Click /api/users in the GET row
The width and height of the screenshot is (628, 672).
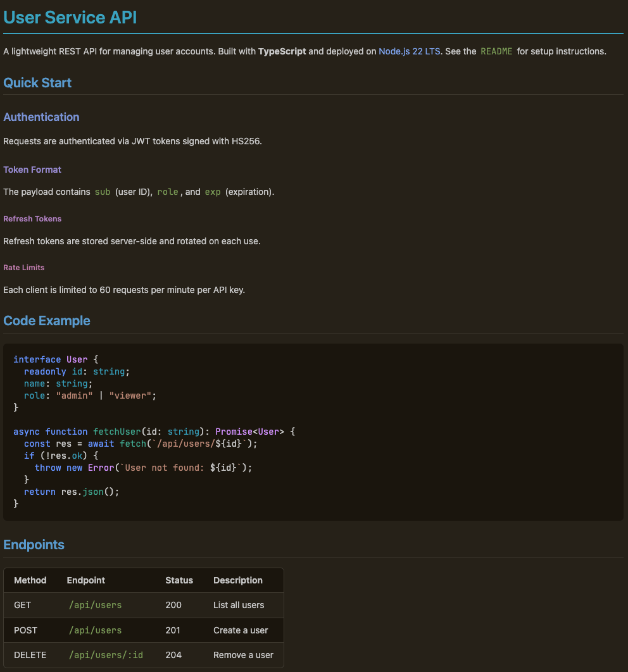point(95,605)
